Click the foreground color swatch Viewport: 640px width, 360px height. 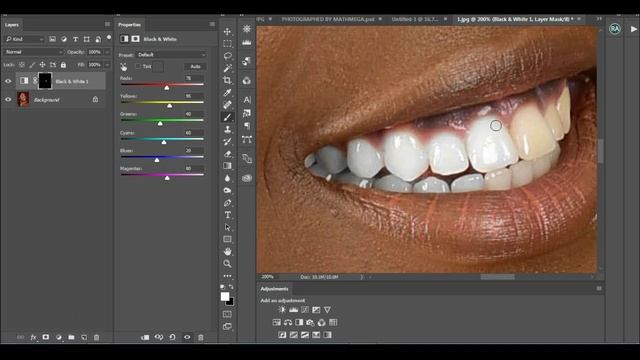pyautogui.click(x=225, y=297)
